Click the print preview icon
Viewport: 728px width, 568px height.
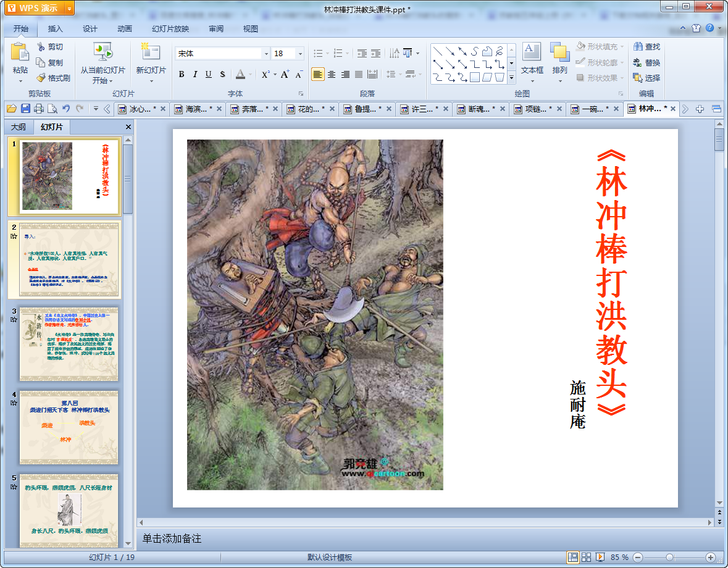click(52, 109)
